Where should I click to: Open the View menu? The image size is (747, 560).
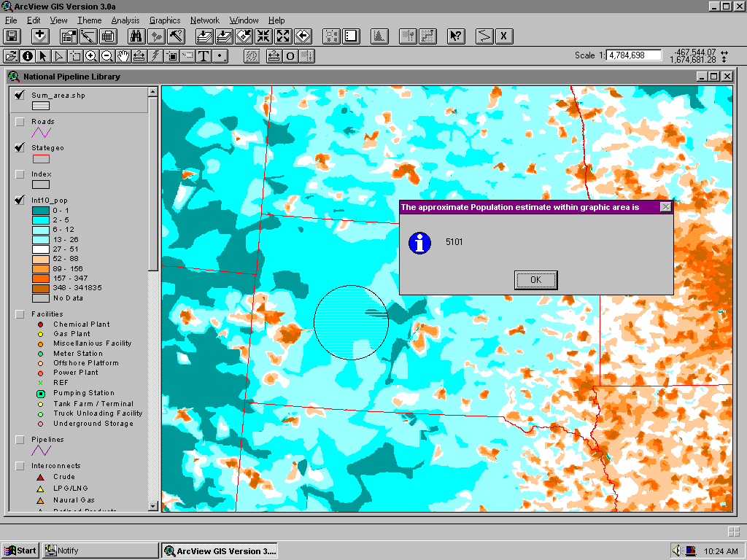pos(58,20)
